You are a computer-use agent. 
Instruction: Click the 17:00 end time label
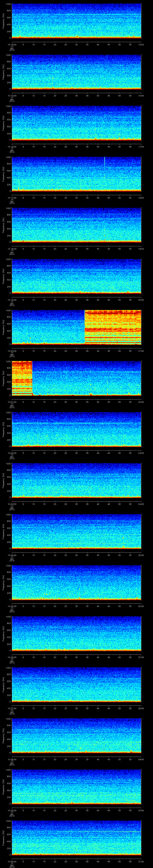click(141, 147)
